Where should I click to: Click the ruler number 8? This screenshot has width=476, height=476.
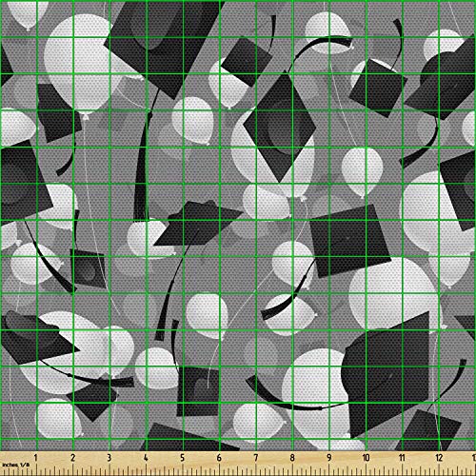pos(292,458)
